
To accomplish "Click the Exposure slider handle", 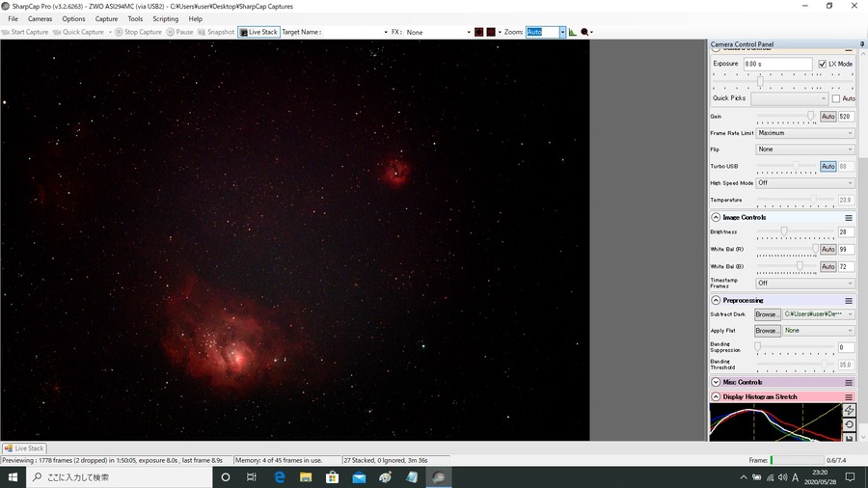I will coord(760,81).
